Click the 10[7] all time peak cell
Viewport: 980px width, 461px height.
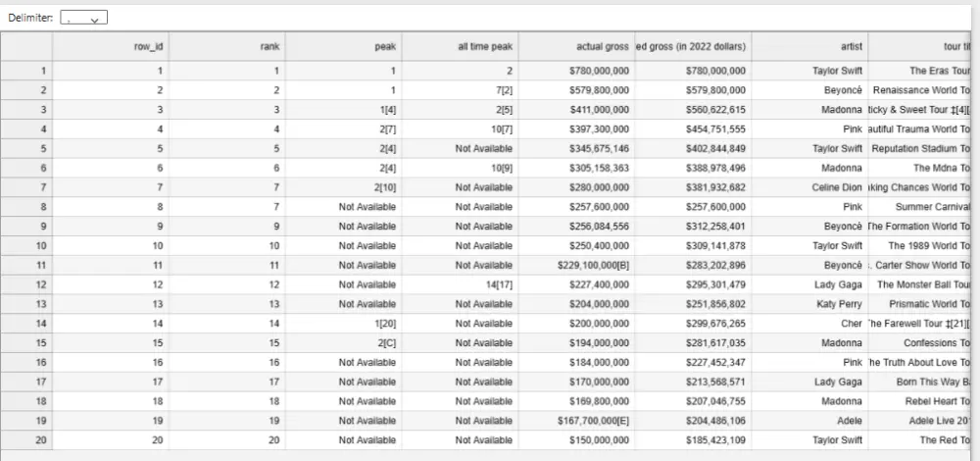coord(460,128)
